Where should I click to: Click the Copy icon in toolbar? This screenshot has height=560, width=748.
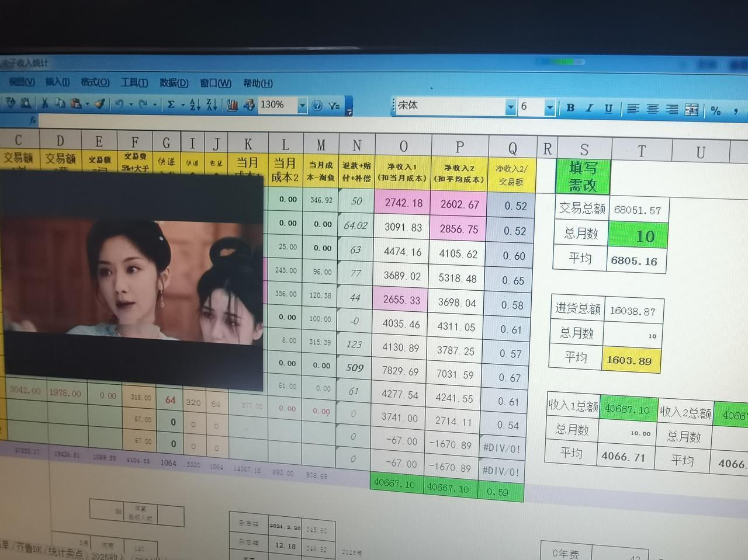coord(60,103)
